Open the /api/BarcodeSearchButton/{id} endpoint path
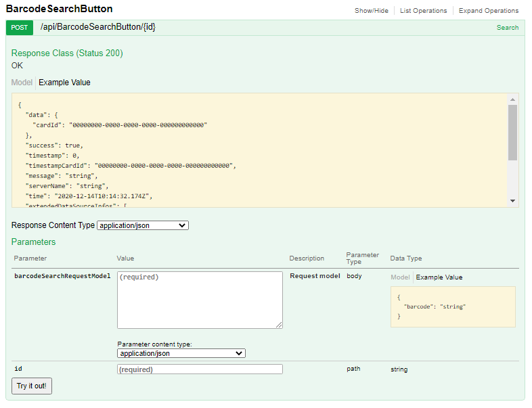This screenshot has width=532, height=408. [97, 27]
